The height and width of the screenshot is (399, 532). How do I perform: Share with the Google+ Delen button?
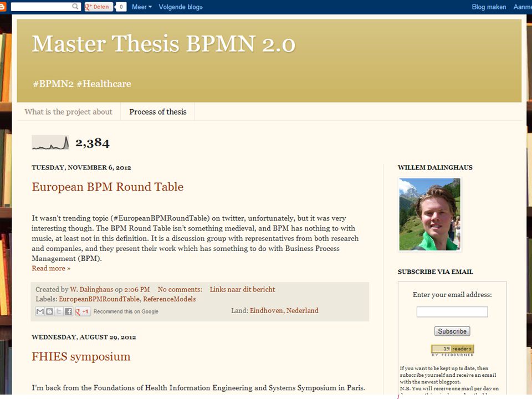(99, 7)
